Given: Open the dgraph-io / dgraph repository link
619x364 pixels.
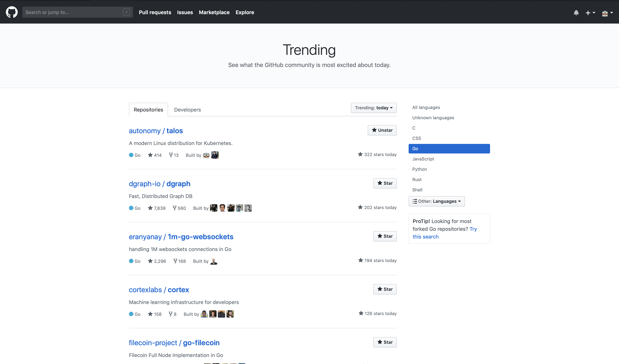Looking at the screenshot, I should (x=160, y=184).
